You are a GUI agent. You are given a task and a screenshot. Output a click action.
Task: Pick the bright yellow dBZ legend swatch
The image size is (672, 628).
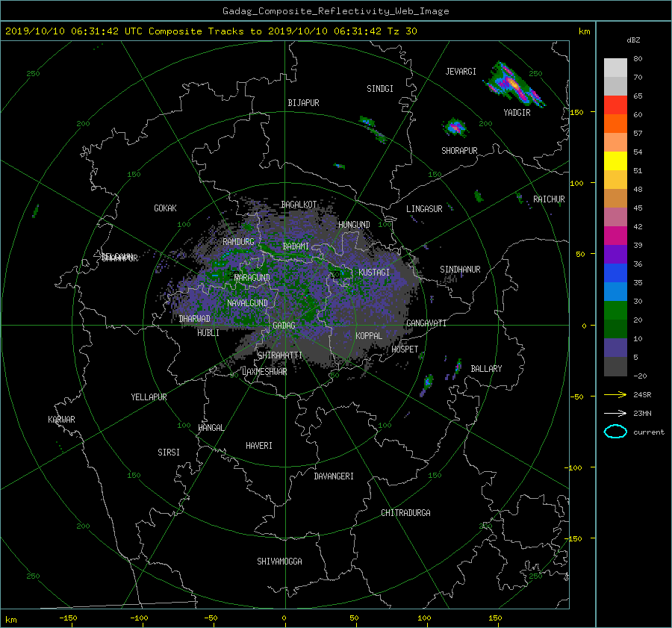tap(615, 161)
